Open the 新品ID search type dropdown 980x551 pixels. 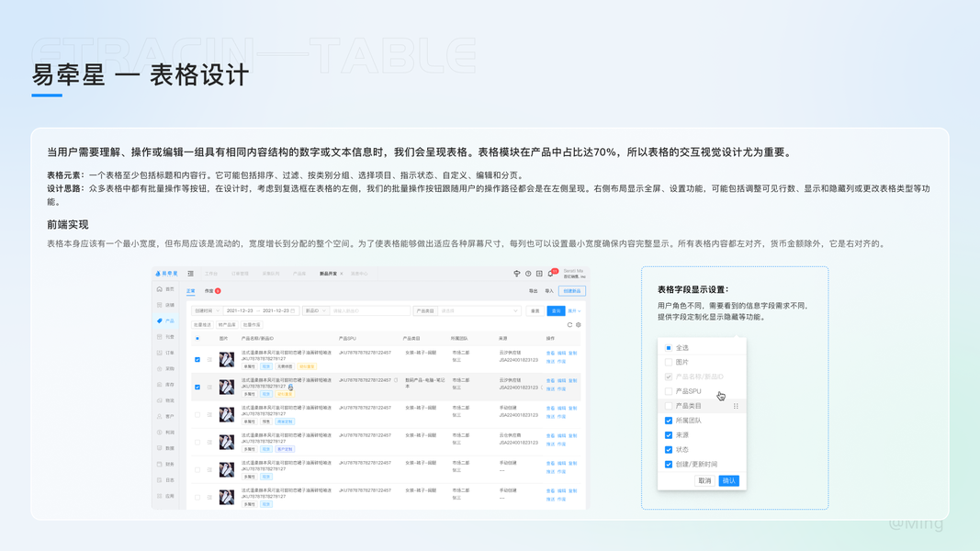click(x=316, y=310)
